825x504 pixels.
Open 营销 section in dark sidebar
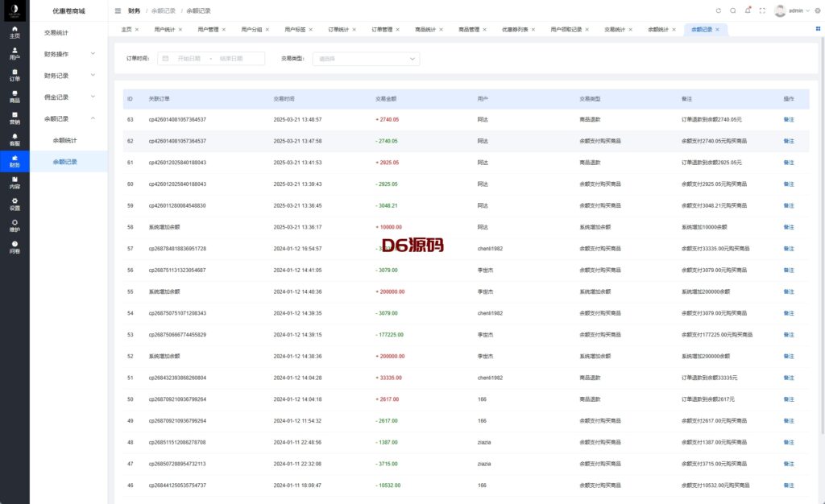pyautogui.click(x=15, y=118)
